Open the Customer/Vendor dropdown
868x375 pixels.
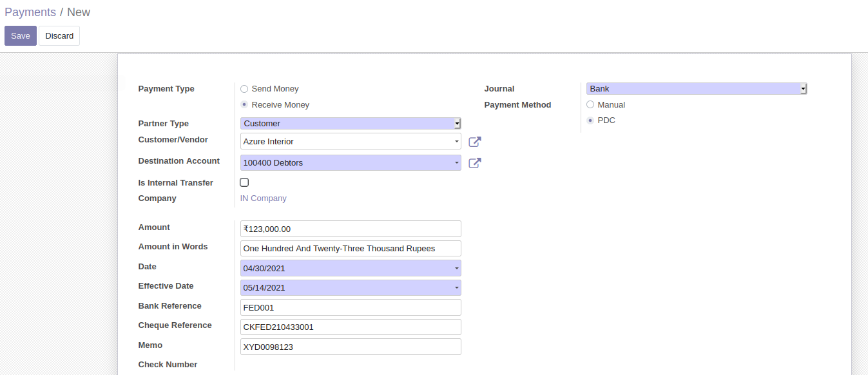coord(351,141)
